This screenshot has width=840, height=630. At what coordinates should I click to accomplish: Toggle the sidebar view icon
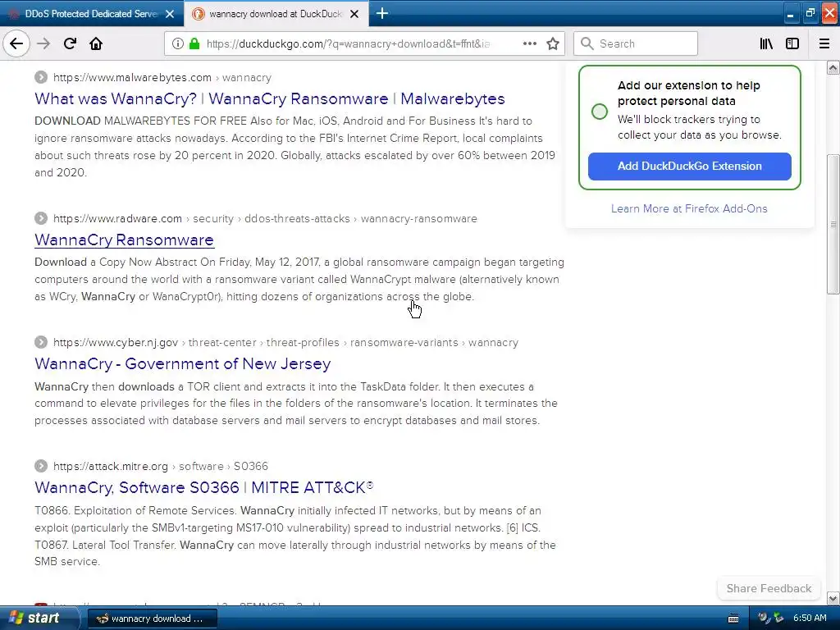tap(792, 43)
